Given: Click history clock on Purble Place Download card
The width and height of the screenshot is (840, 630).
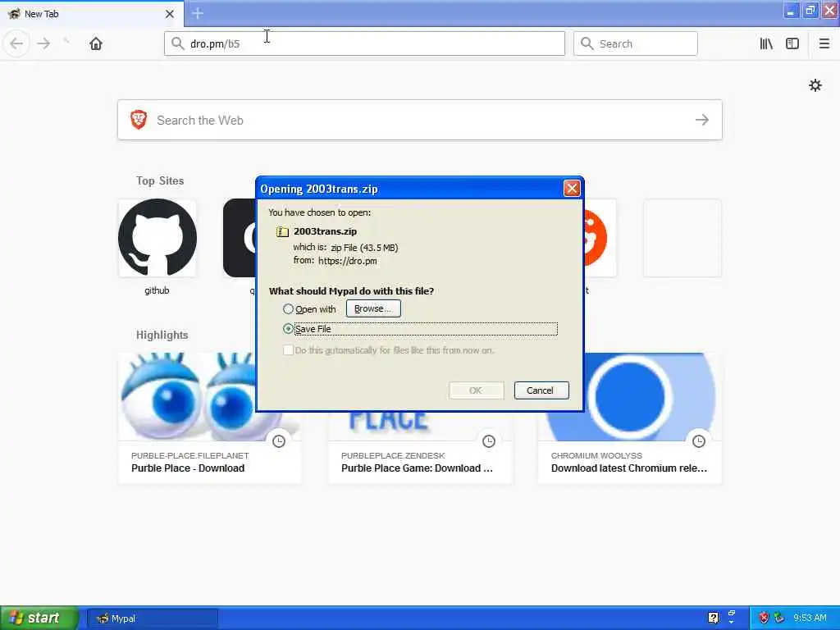Looking at the screenshot, I should (x=279, y=441).
